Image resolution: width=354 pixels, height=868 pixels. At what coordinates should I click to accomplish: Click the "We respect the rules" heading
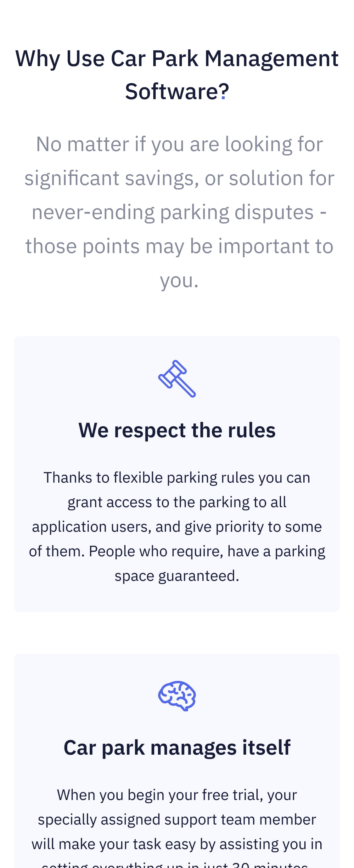pos(177,430)
